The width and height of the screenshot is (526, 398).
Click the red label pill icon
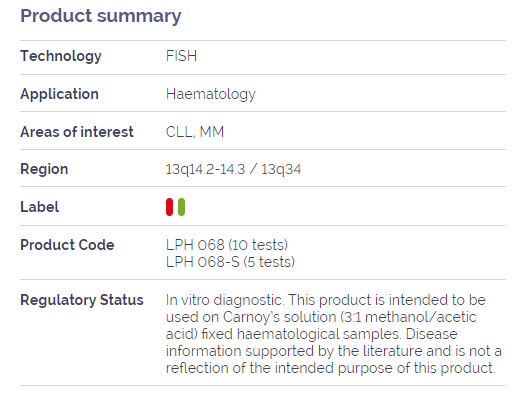point(169,207)
